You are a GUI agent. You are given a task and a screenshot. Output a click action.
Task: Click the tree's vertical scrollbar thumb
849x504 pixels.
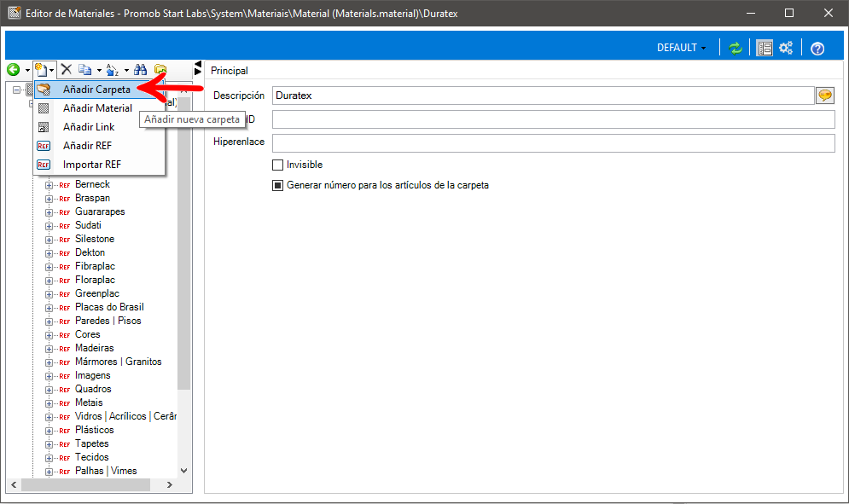coord(184,244)
